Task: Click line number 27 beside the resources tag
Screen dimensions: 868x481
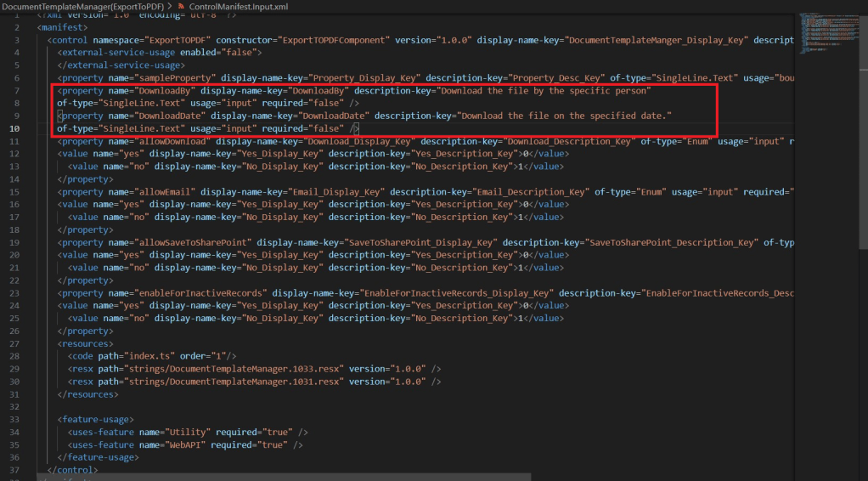Action: [16, 344]
